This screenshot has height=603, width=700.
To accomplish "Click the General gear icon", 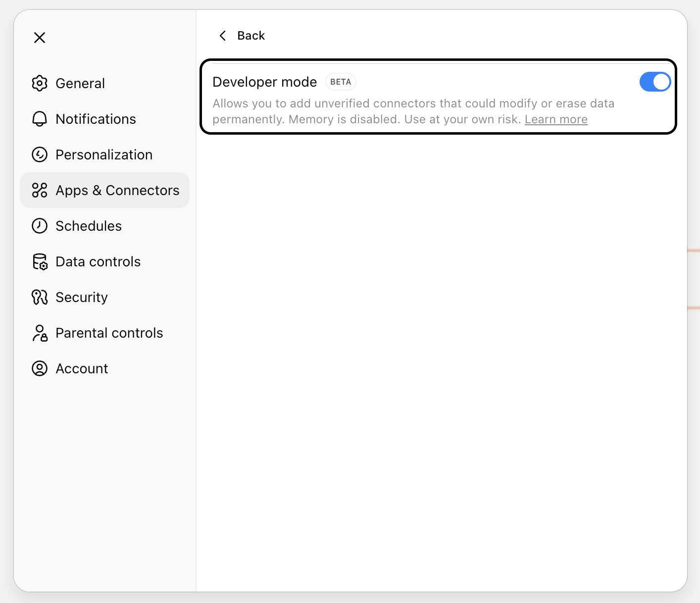I will click(40, 83).
